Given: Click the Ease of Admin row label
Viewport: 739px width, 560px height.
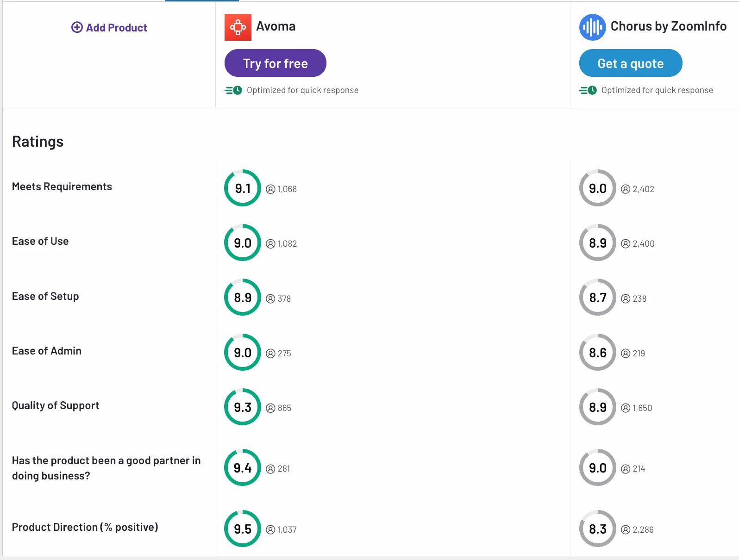Looking at the screenshot, I should coord(47,351).
